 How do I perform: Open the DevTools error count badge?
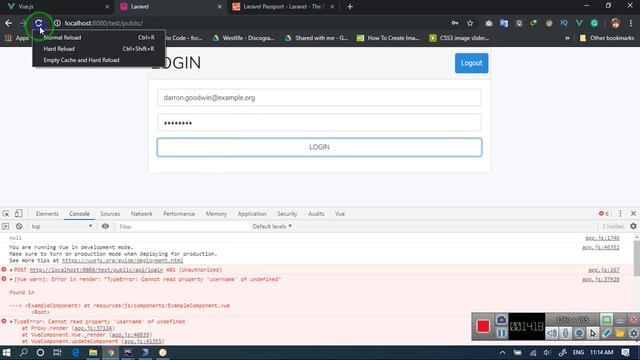[x=604, y=213]
